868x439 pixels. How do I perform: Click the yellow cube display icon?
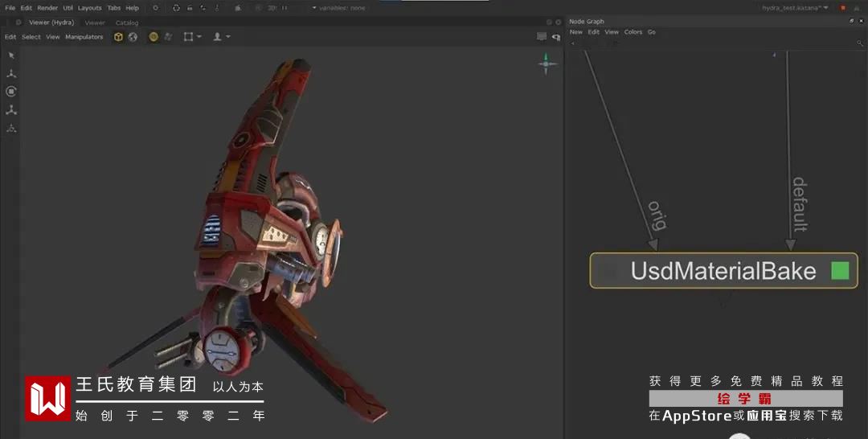118,37
